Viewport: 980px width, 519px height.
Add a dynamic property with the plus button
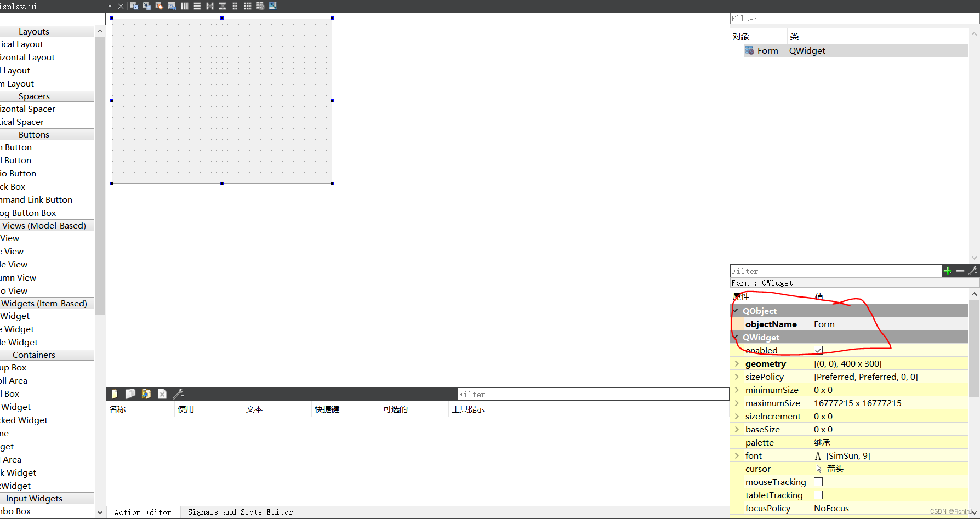coord(948,271)
